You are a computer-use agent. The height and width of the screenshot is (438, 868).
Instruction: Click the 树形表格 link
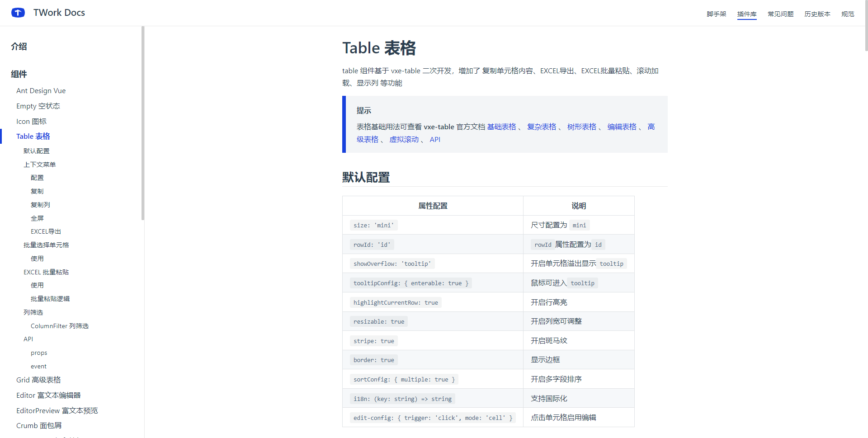pos(581,127)
